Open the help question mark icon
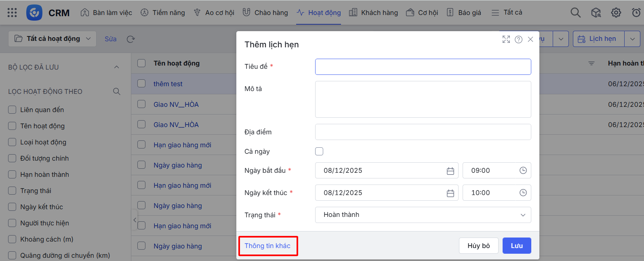 tap(518, 39)
